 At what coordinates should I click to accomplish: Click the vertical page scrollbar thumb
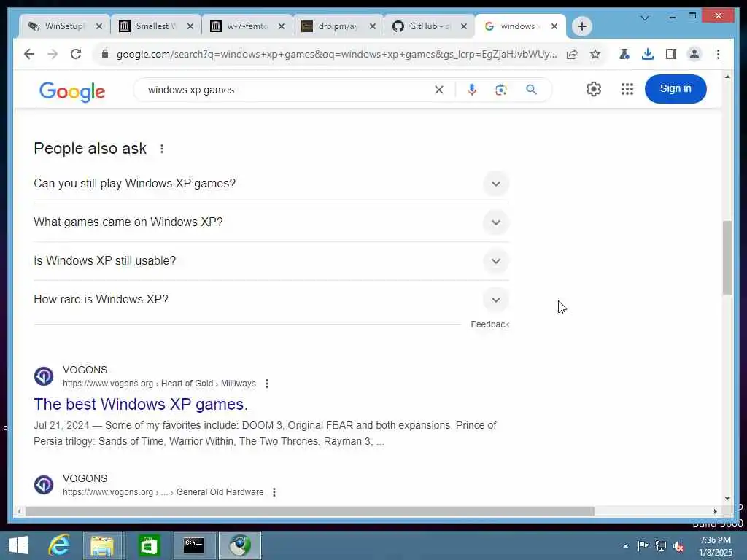click(727, 257)
